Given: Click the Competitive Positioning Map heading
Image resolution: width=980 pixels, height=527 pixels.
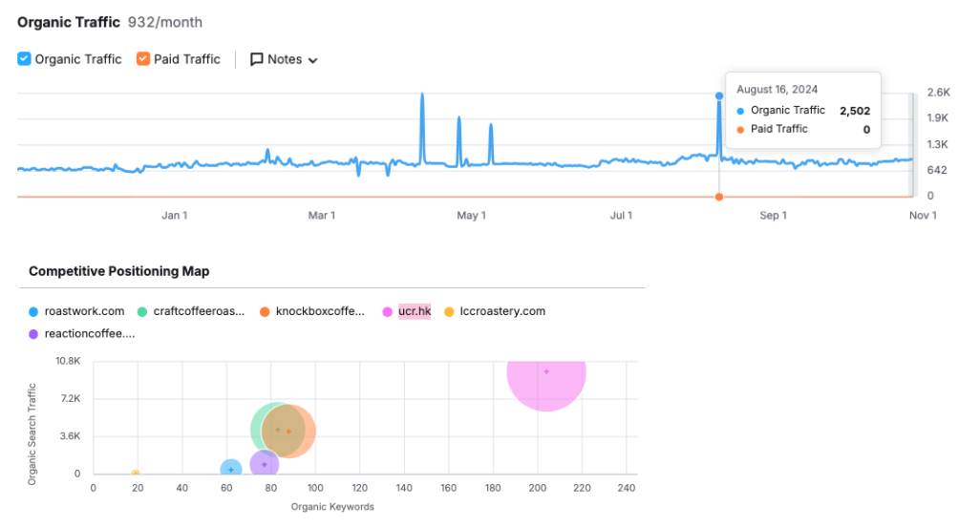Looking at the screenshot, I should [119, 271].
